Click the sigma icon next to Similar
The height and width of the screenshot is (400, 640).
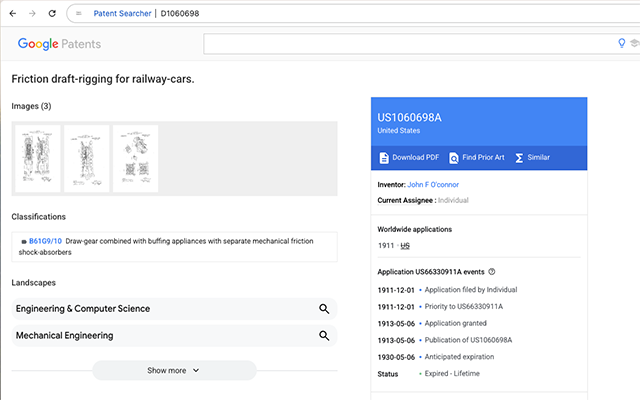click(519, 158)
